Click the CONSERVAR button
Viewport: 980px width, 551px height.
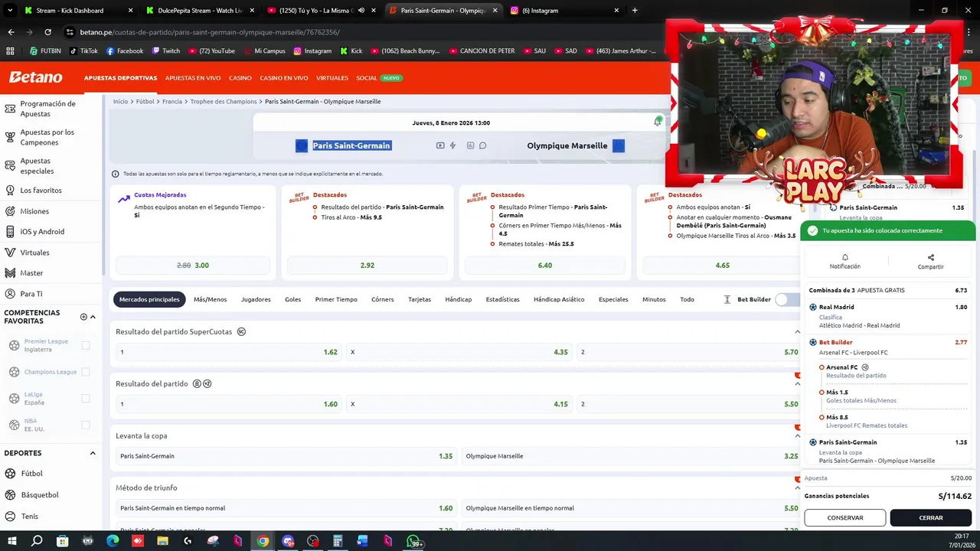pyautogui.click(x=845, y=518)
